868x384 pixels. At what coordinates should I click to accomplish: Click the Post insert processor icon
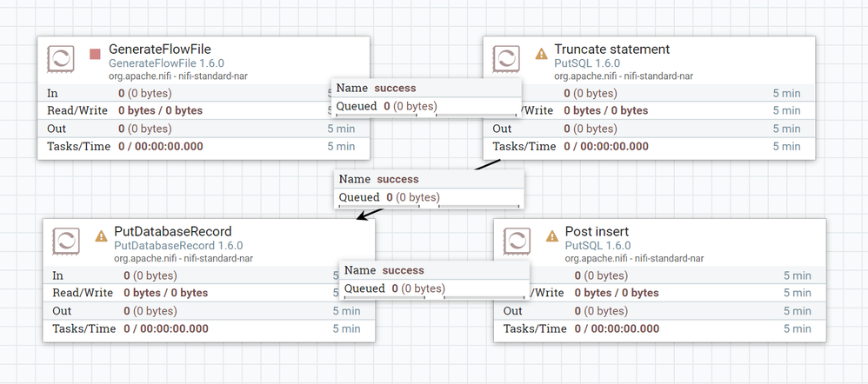point(517,243)
